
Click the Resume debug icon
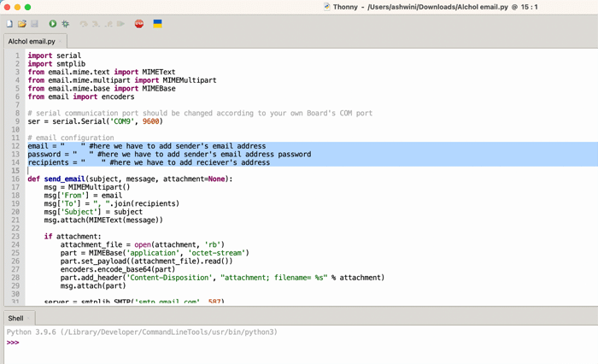coord(120,24)
